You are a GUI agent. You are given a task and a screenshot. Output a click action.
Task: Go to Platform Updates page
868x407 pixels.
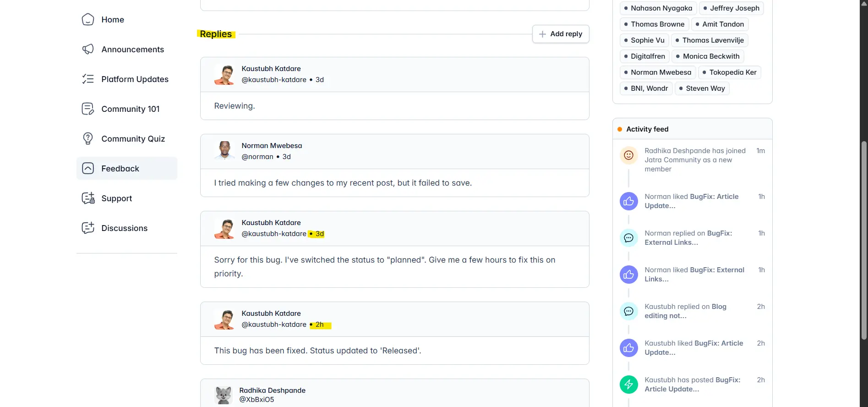[x=135, y=79]
